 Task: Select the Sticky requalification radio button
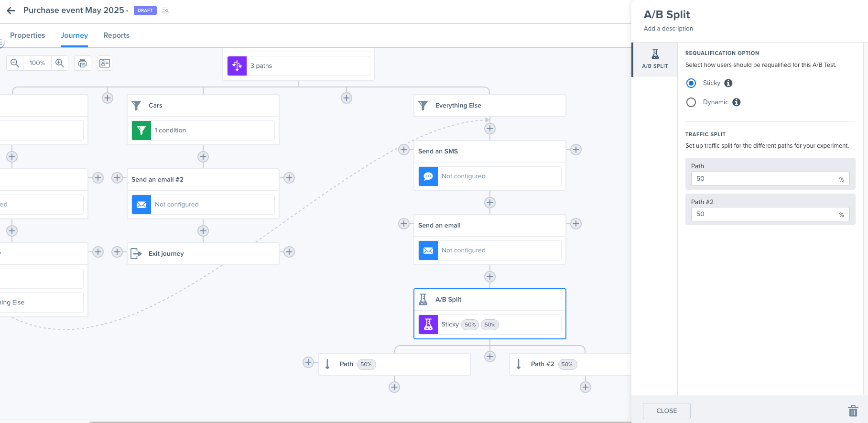691,83
